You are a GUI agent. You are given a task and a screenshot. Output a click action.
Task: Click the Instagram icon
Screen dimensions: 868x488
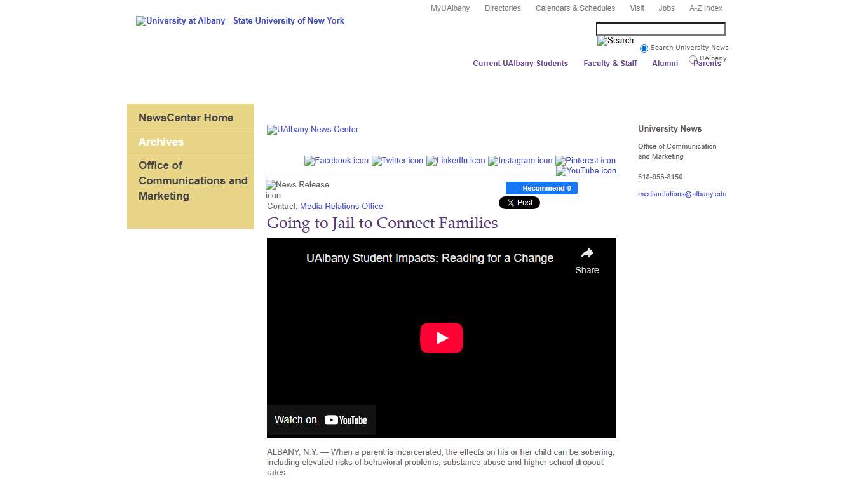click(520, 161)
